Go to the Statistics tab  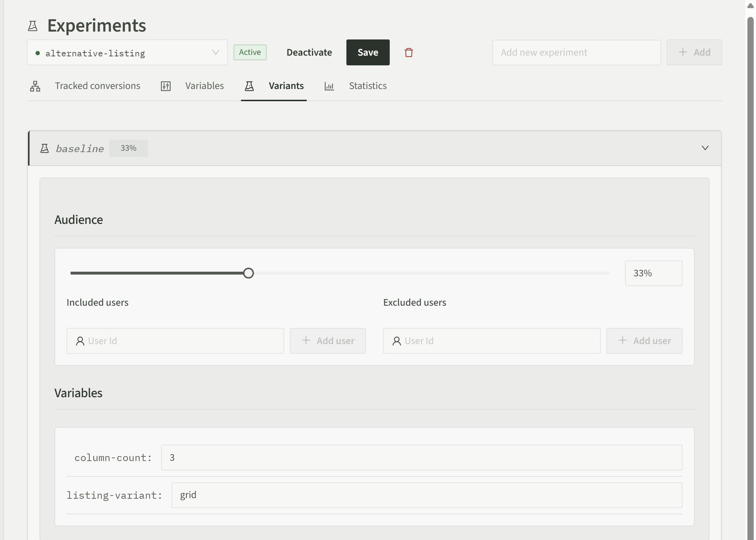pyautogui.click(x=356, y=86)
